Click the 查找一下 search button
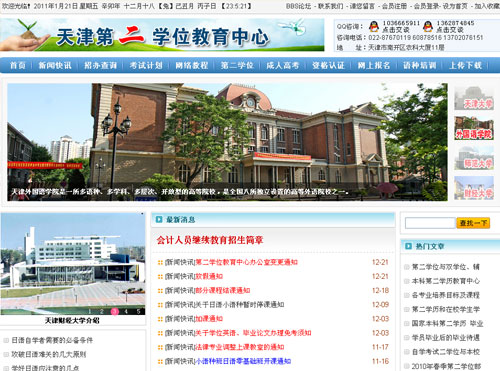 point(473,223)
